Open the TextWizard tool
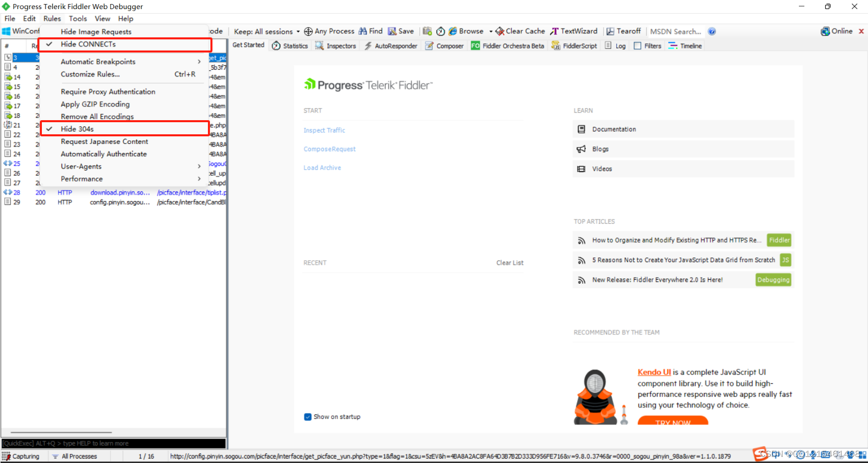Viewport: 868px width, 463px height. (x=574, y=31)
